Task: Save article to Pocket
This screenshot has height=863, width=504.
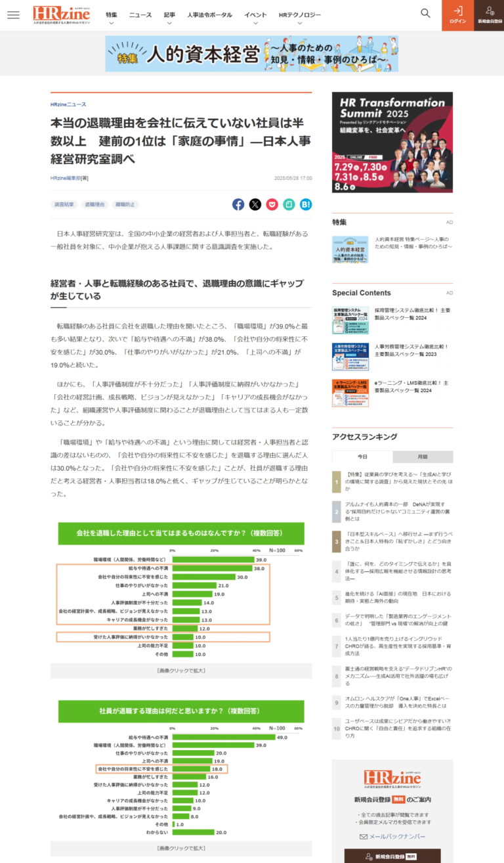Action: click(x=272, y=204)
